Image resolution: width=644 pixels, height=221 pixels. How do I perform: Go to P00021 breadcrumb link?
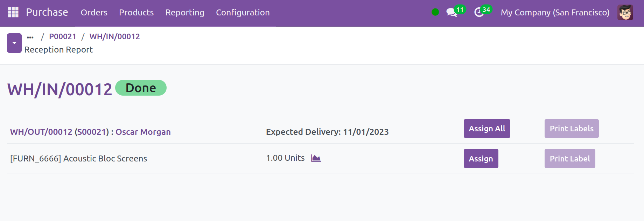[63, 37]
